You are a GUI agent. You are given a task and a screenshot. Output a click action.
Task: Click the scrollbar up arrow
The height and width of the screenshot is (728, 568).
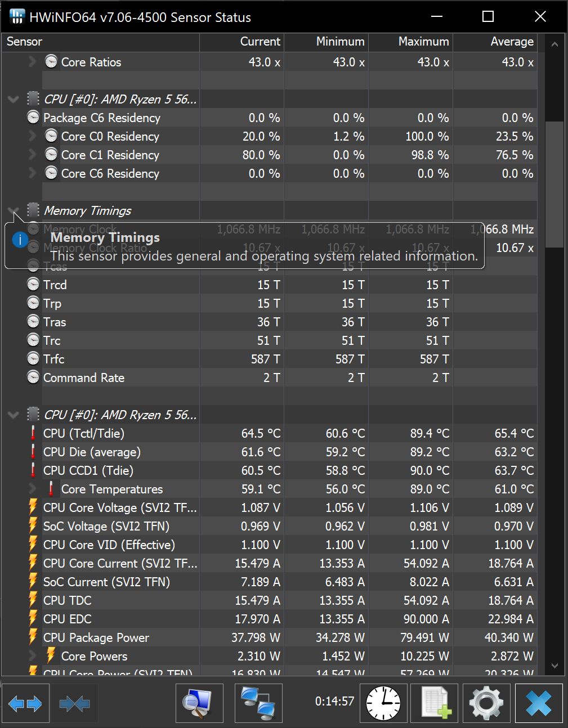click(554, 44)
